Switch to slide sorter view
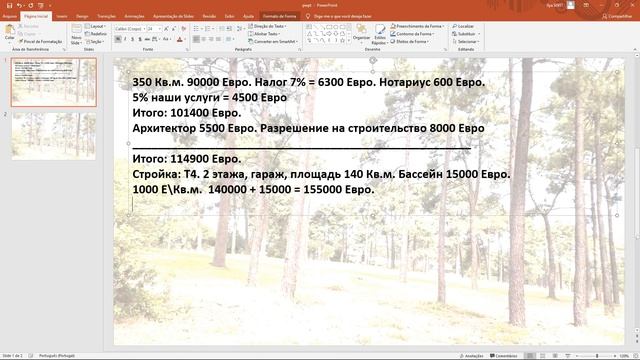 pyautogui.click(x=542, y=356)
